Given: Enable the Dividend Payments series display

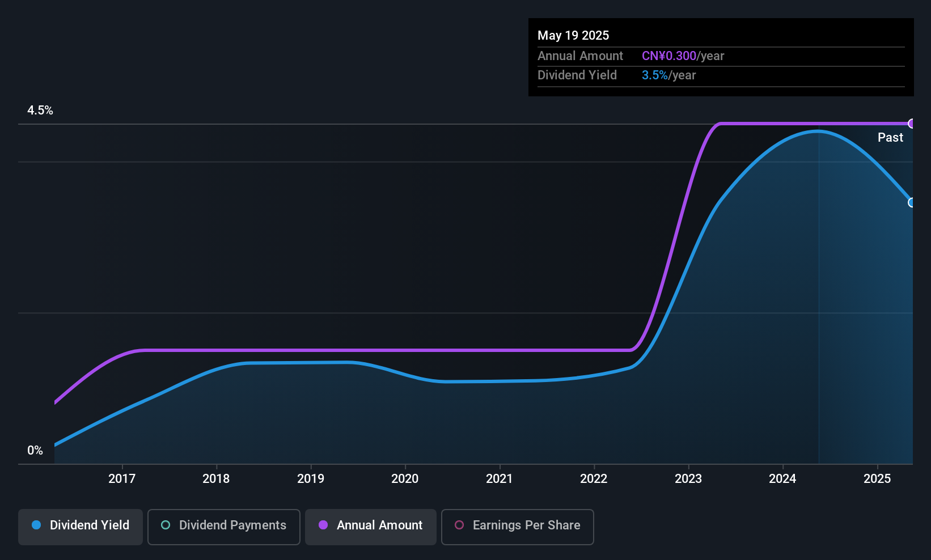Looking at the screenshot, I should click(x=223, y=527).
